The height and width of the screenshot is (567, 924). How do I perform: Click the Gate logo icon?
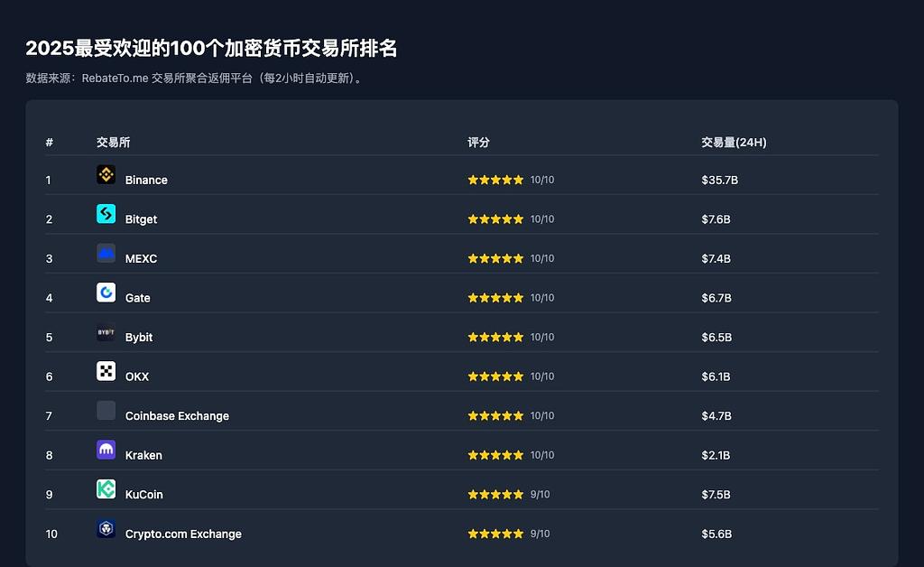(x=106, y=293)
